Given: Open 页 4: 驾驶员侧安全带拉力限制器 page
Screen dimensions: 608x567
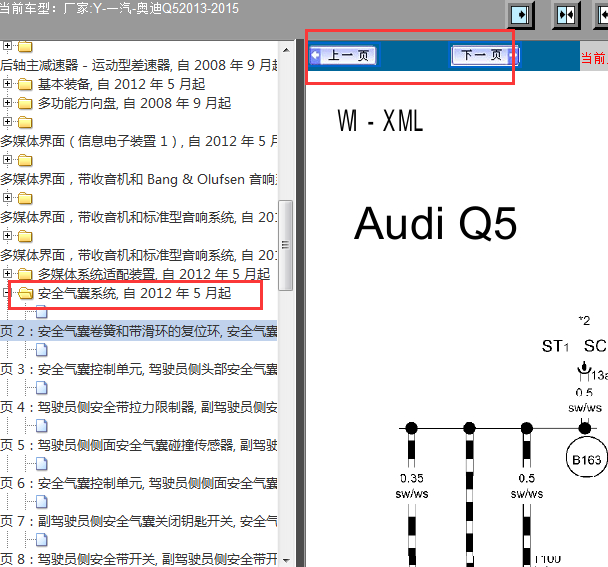Looking at the screenshot, I should pos(138,407).
